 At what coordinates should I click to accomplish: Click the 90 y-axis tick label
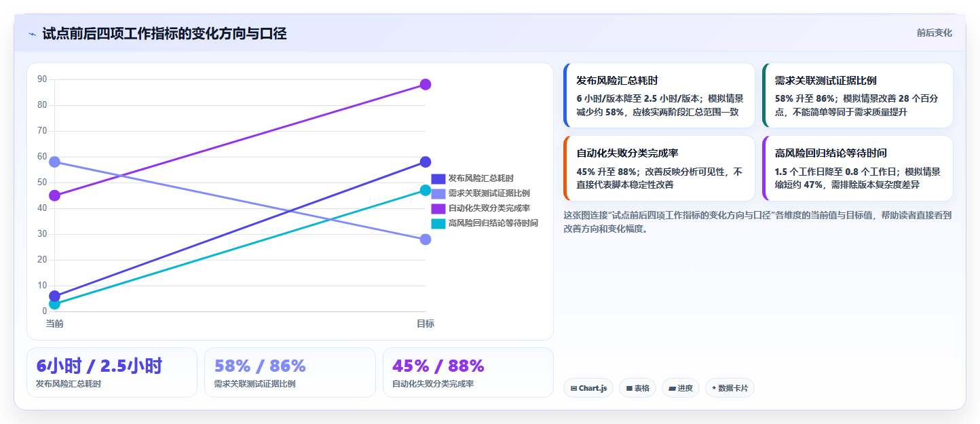pos(42,79)
